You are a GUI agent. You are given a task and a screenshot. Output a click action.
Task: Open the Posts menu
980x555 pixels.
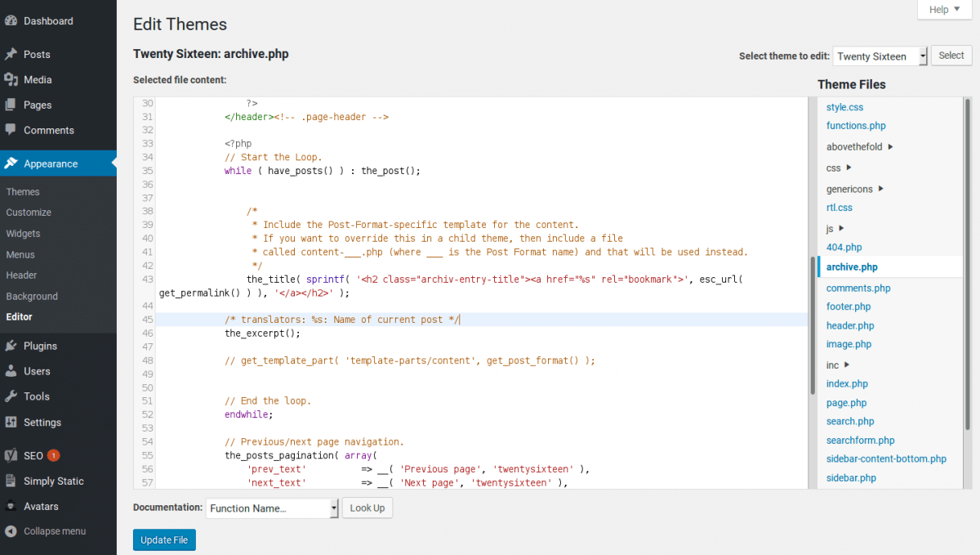58,55
